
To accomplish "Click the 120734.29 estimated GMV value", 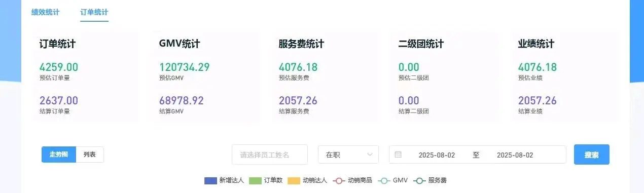I will pyautogui.click(x=184, y=67).
